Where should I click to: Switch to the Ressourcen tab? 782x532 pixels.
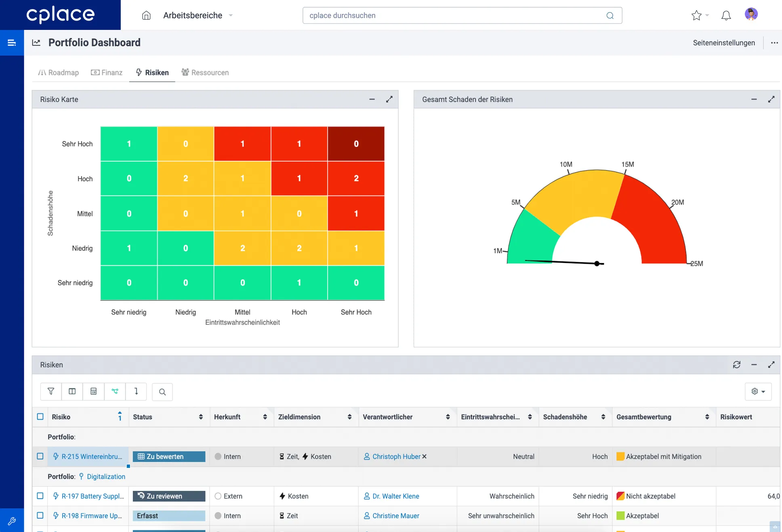coord(205,73)
